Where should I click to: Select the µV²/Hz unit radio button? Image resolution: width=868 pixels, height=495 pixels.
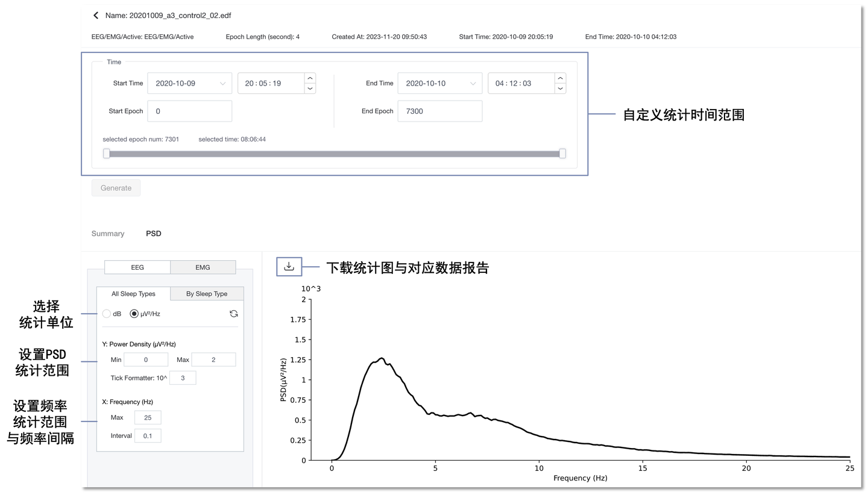click(x=134, y=314)
